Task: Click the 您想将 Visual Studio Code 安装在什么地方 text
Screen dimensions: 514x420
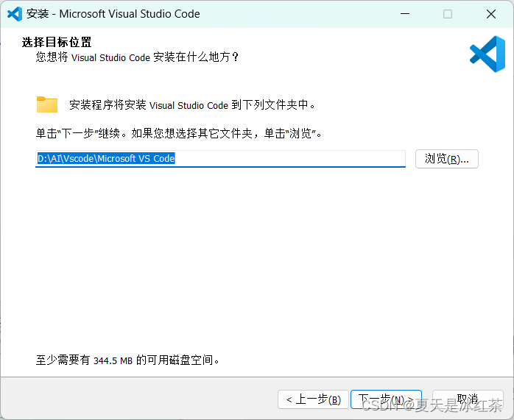Action: 137,57
